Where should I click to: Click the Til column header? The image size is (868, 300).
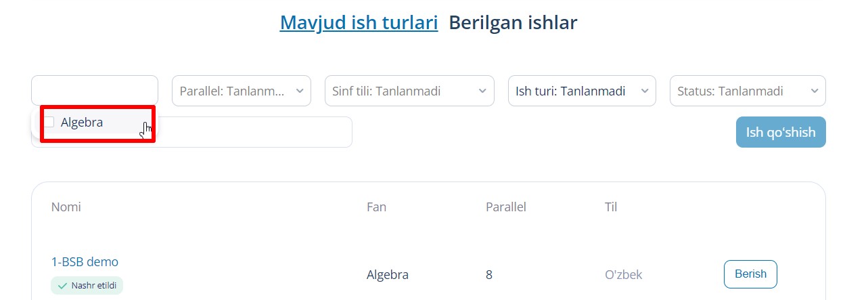[610, 207]
